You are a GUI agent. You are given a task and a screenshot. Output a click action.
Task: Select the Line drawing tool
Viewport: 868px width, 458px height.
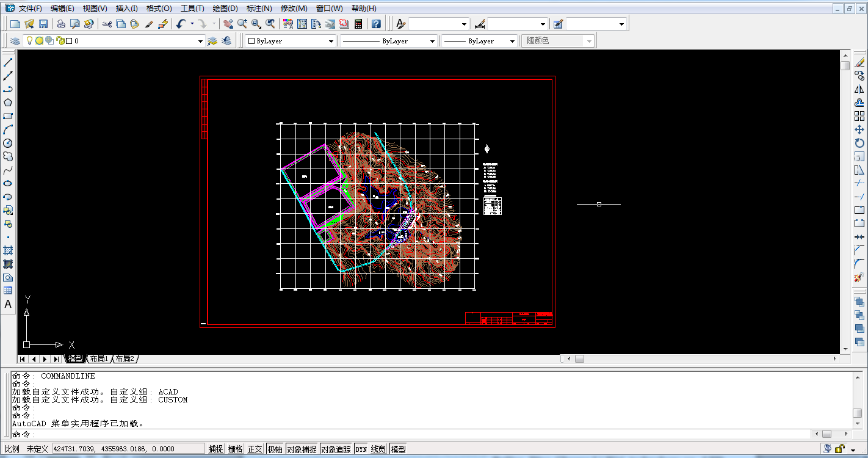tap(8, 62)
